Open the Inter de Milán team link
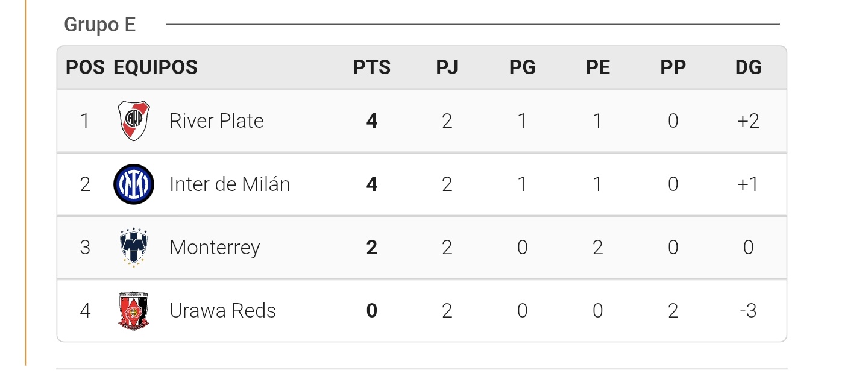Image resolution: width=868 pixels, height=388 pixels. 230,184
